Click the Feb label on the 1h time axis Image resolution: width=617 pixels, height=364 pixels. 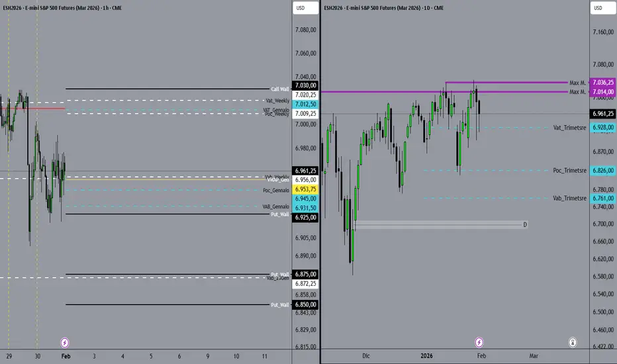(66, 356)
